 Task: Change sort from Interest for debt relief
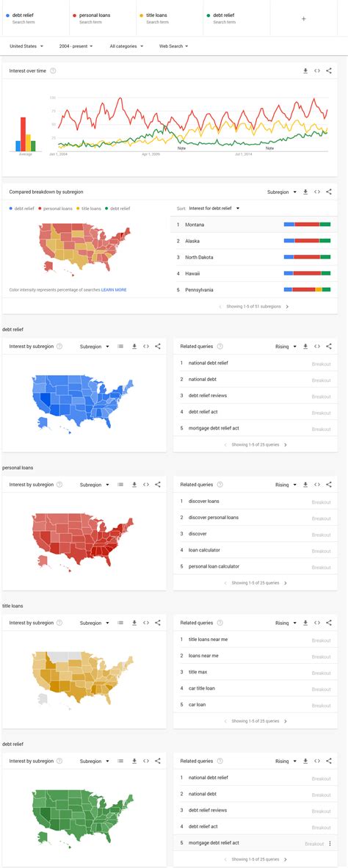(x=214, y=208)
